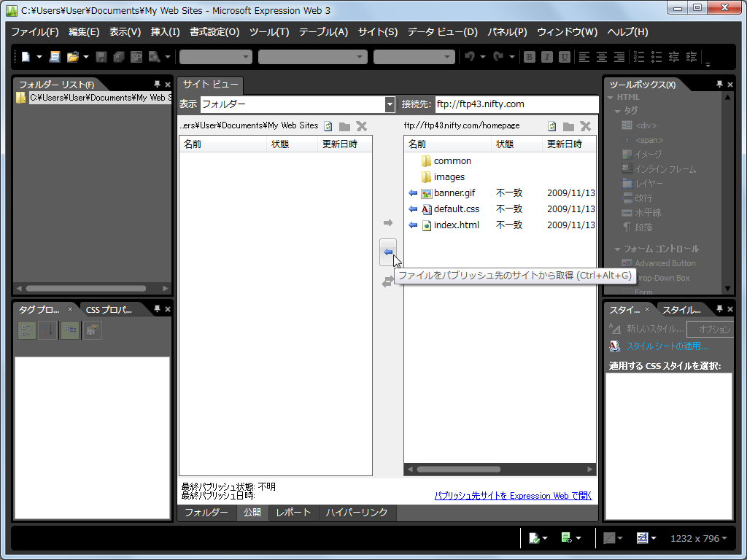747x560 pixels.
Task: Click get-files-from-destination left arrow button
Action: coord(388,252)
